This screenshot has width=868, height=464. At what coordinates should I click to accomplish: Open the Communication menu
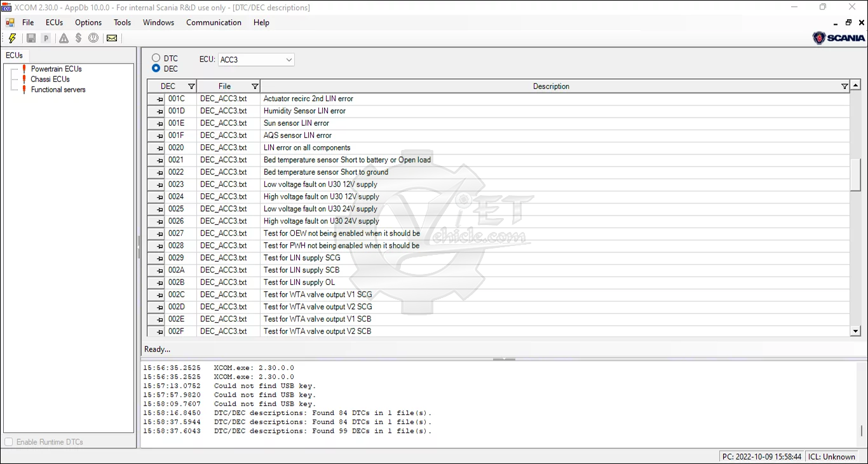coord(214,22)
